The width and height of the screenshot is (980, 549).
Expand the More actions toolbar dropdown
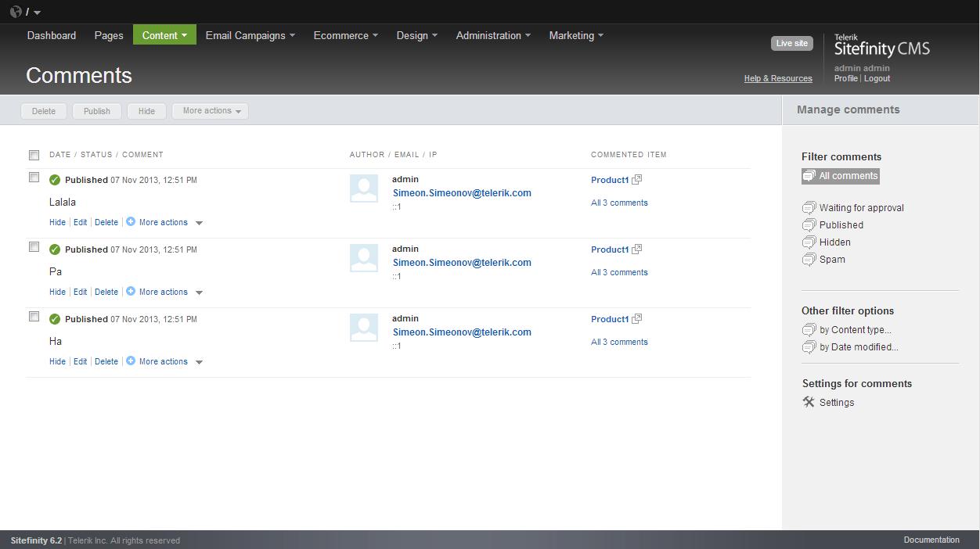211,111
